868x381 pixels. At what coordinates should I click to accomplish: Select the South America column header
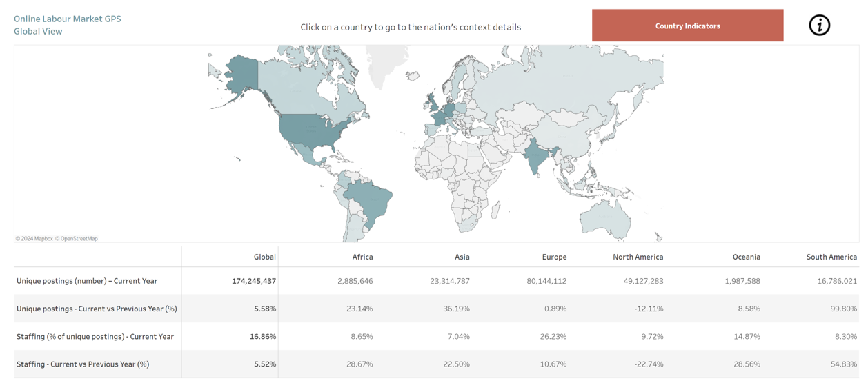click(x=831, y=257)
